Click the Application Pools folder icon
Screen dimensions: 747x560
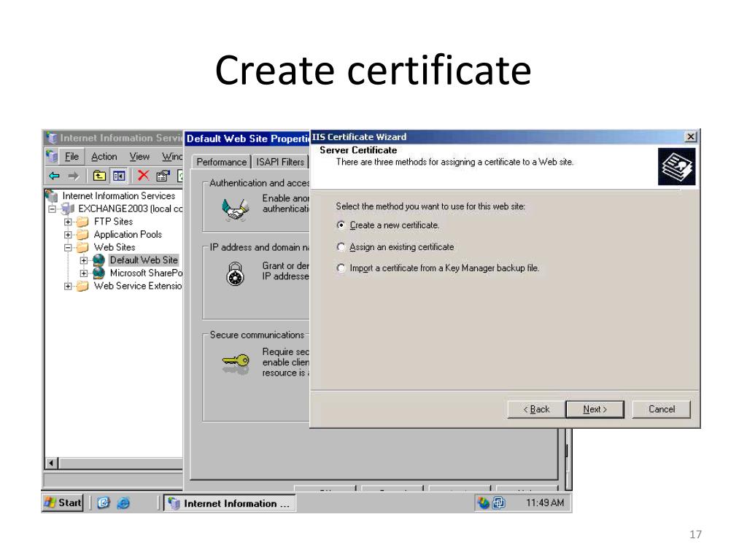[x=83, y=234]
